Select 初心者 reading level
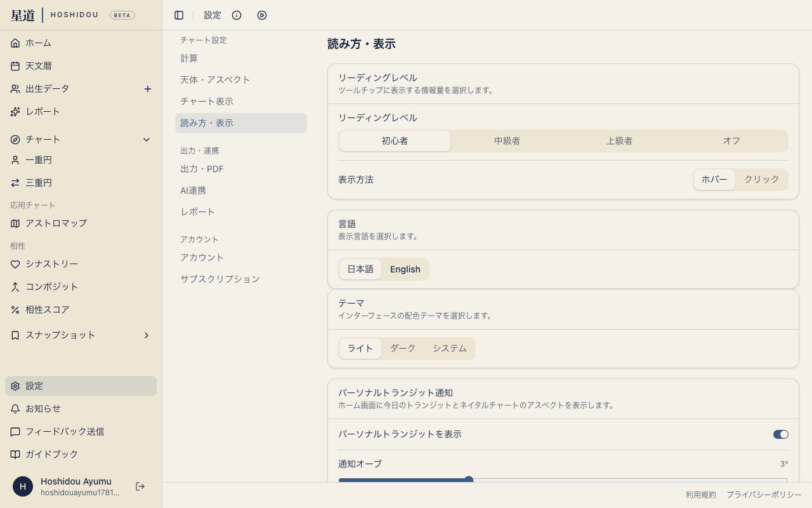The image size is (812, 508). [x=395, y=141]
